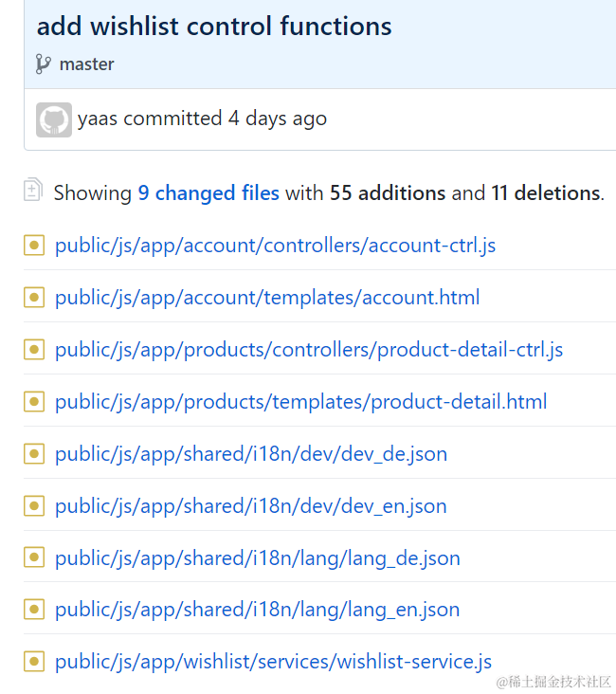
Task: Open the 9 changed files link
Action: click(208, 193)
